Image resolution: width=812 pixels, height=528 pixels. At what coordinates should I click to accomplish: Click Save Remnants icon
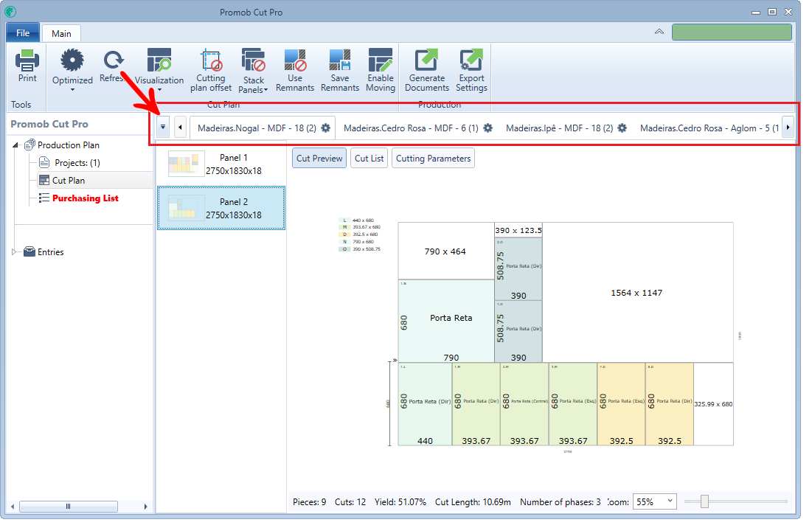(340, 60)
